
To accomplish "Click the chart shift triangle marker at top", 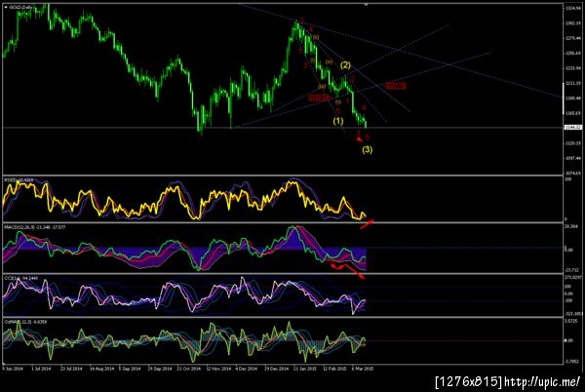I will click(x=366, y=5).
